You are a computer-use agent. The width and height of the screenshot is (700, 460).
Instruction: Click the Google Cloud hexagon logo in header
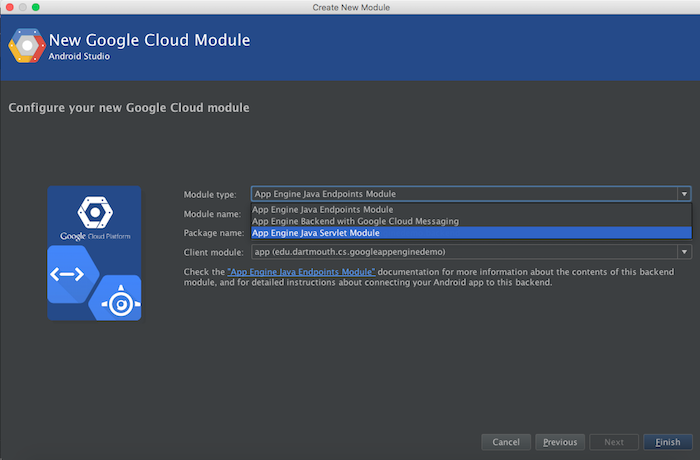click(27, 46)
